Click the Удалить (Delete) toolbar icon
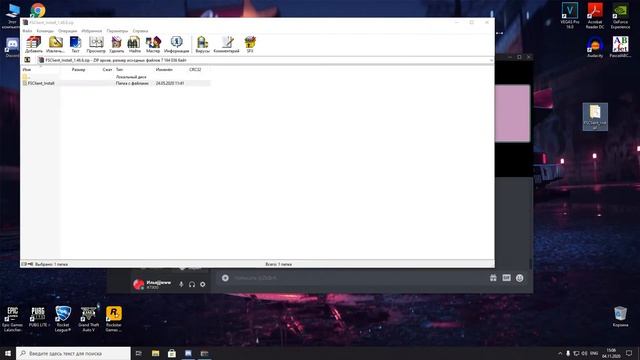640x360 pixels. [x=117, y=44]
